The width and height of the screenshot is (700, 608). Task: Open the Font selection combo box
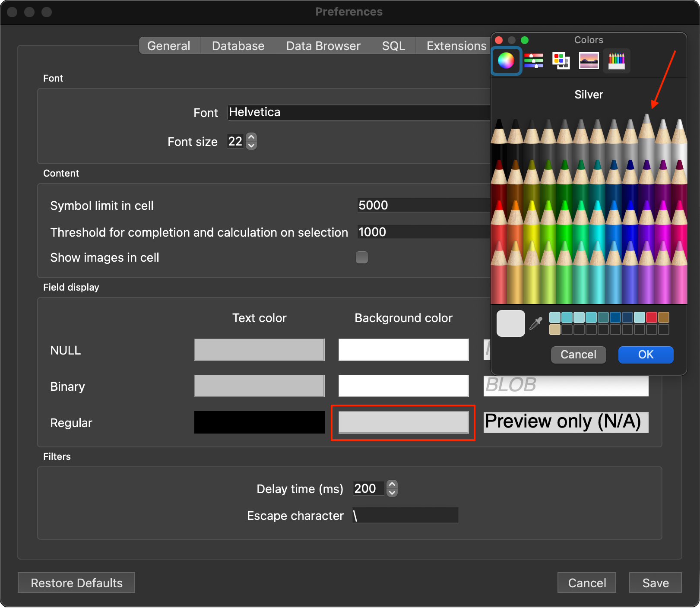(358, 113)
